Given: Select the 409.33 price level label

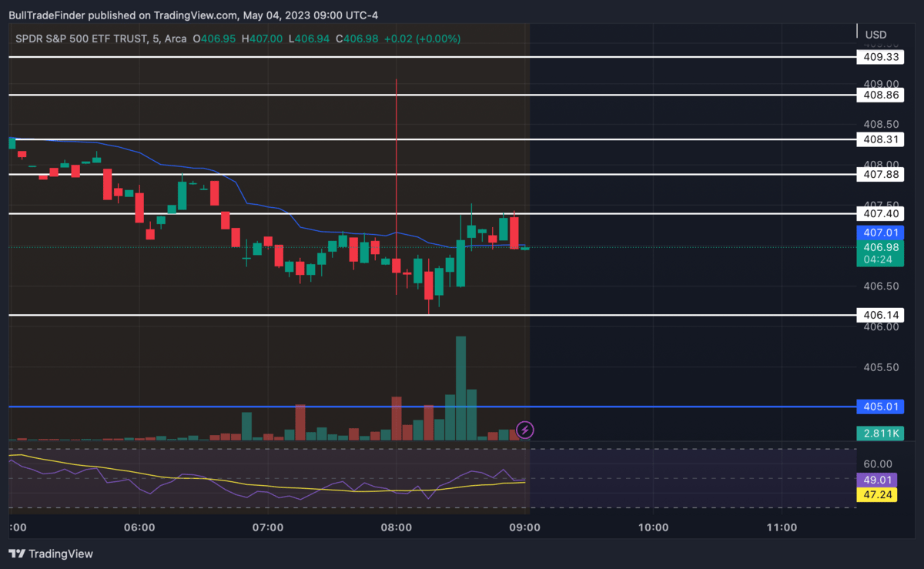Looking at the screenshot, I should (x=880, y=57).
